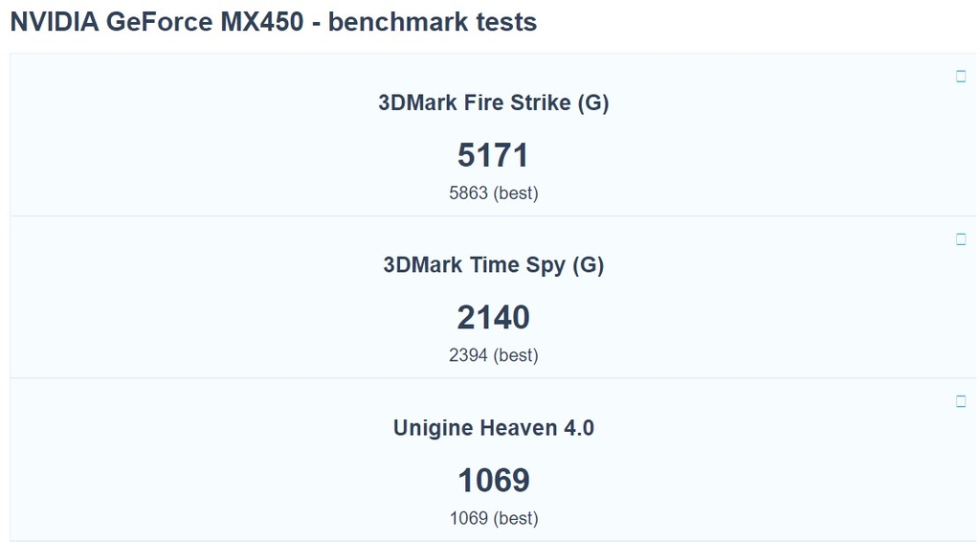Image resolution: width=980 pixels, height=542 pixels.
Task: Click 'benchmark tests' in the heading
Action: click(x=433, y=22)
